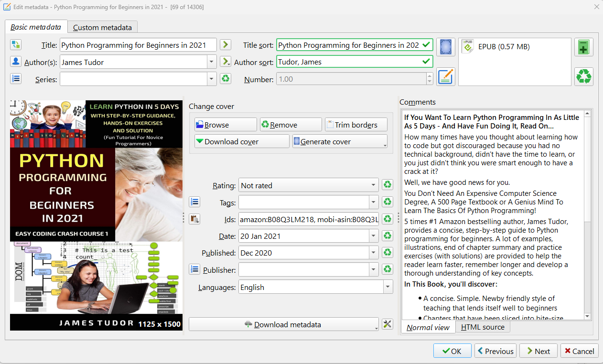This screenshot has width=603, height=364.
Task: Click into the Ids field
Action: [309, 219]
